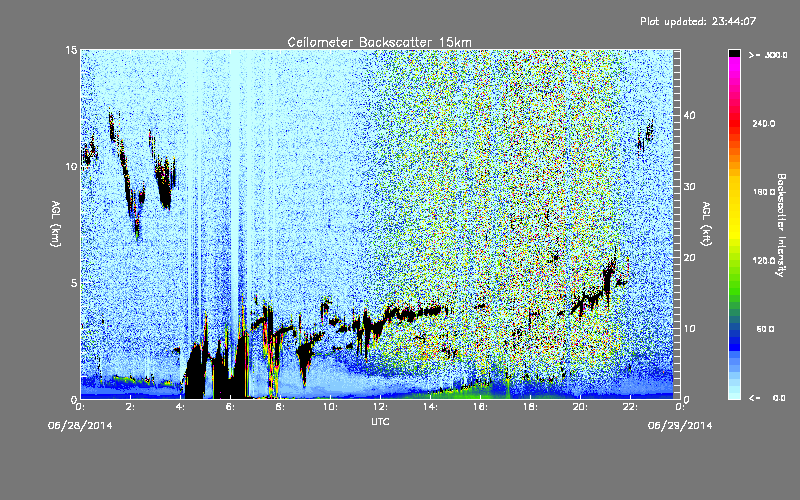
Task: Click the AGL (kft) right axis label
Action: [706, 223]
